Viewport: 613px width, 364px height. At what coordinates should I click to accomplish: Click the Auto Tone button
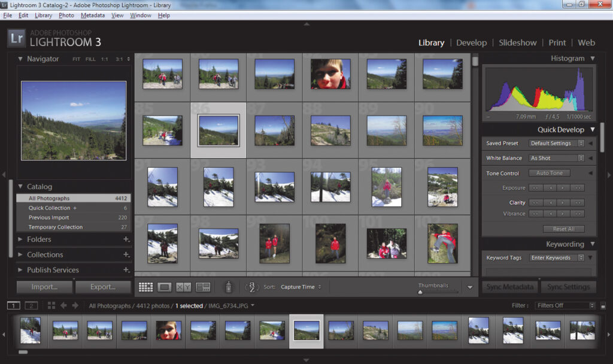click(x=549, y=173)
